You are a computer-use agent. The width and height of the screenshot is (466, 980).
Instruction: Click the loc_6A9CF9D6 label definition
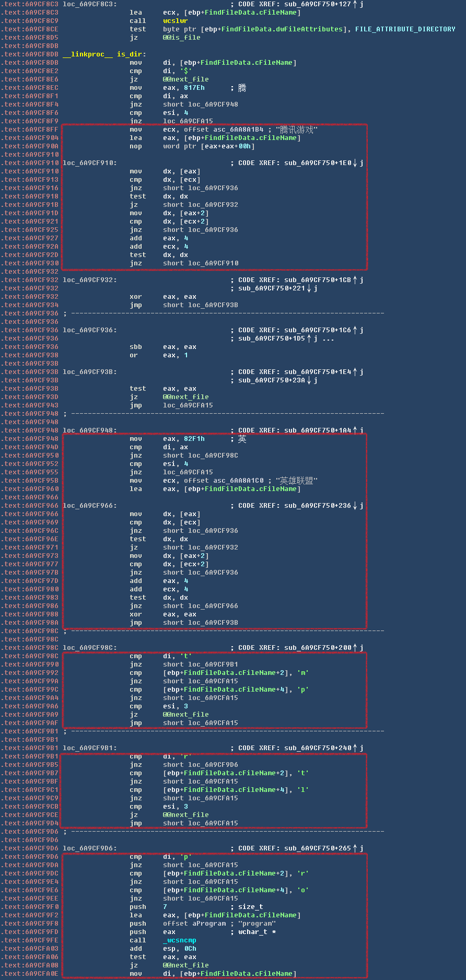(89, 848)
